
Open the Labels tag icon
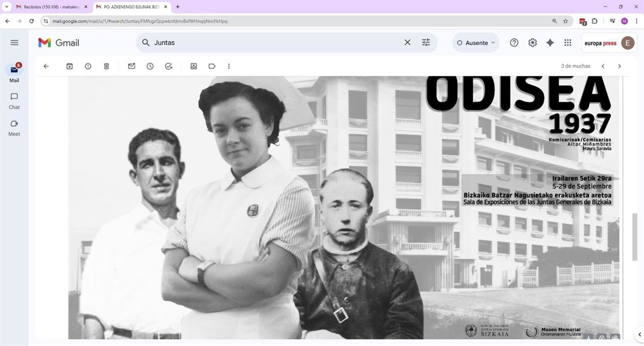coord(212,66)
